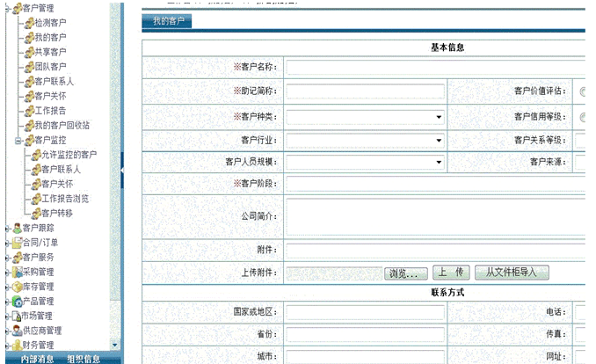The image size is (596, 364).
Task: Open 客户联系人 under 客户监控
Action: click(61, 170)
